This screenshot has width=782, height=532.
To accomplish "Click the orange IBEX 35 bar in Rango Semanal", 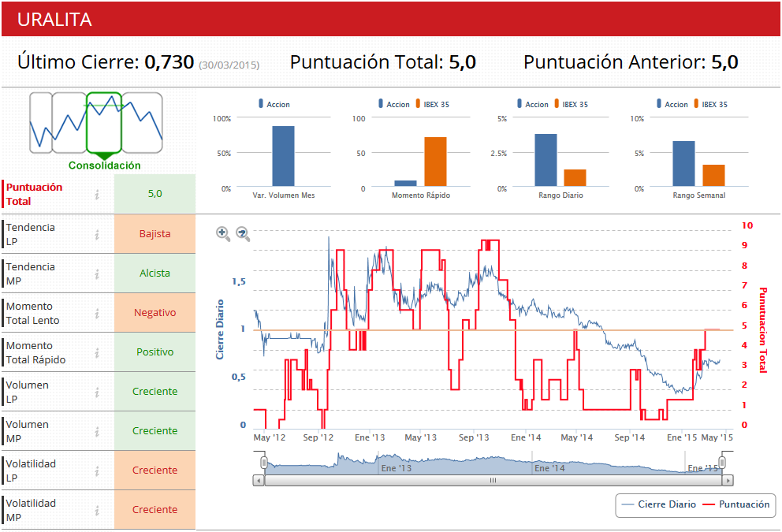I will click(713, 176).
